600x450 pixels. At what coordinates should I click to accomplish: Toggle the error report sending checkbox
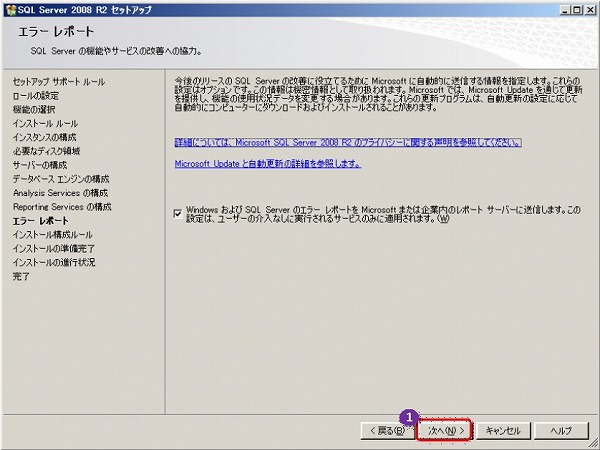click(x=178, y=213)
